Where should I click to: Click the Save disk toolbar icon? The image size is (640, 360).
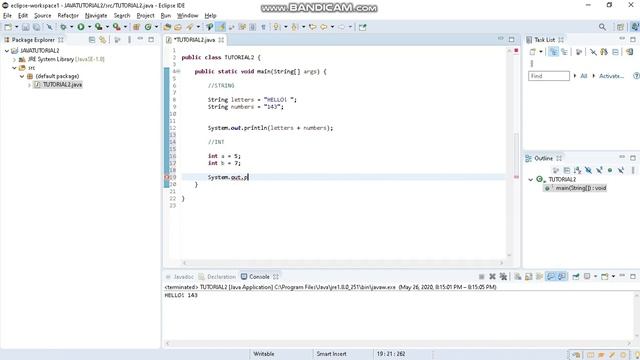click(x=26, y=27)
